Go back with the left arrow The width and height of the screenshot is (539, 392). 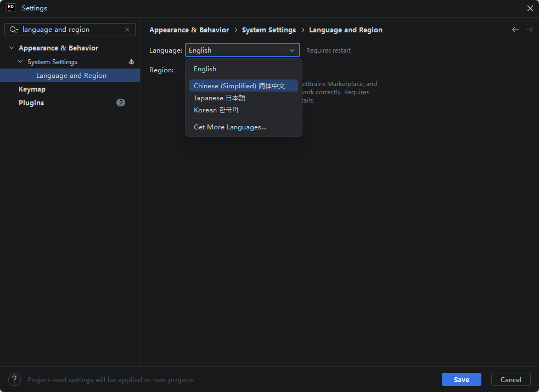point(515,30)
